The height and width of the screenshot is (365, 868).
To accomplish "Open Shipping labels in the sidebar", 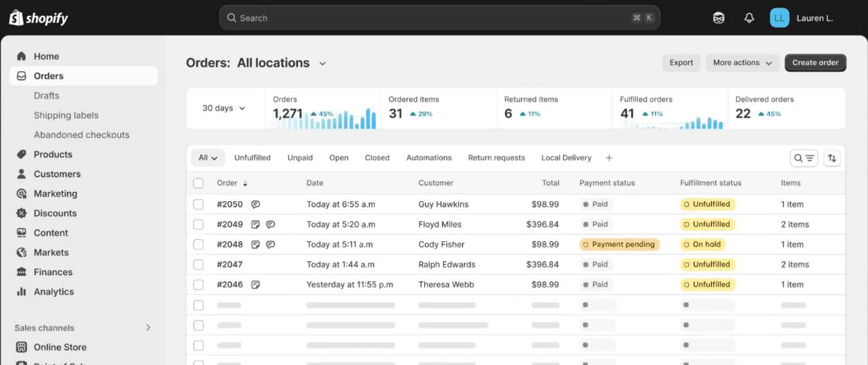I will pyautogui.click(x=66, y=115).
